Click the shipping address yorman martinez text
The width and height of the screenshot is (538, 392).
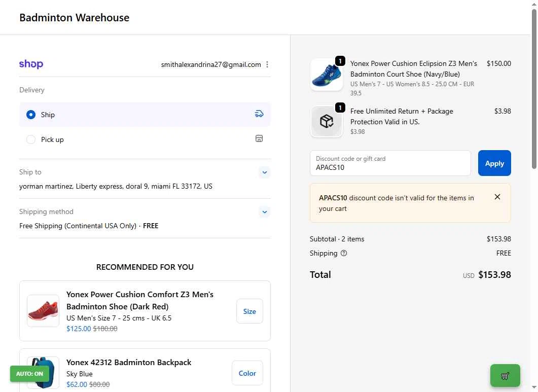tap(116, 187)
